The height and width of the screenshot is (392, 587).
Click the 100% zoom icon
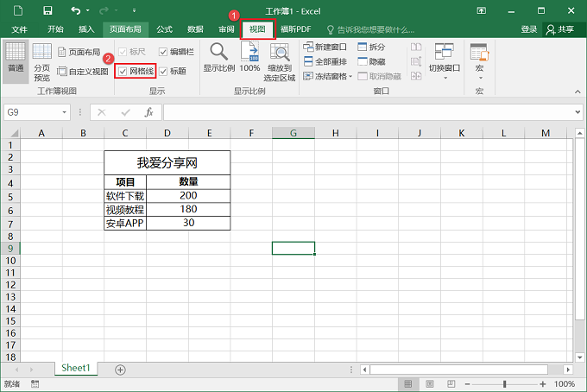point(249,57)
